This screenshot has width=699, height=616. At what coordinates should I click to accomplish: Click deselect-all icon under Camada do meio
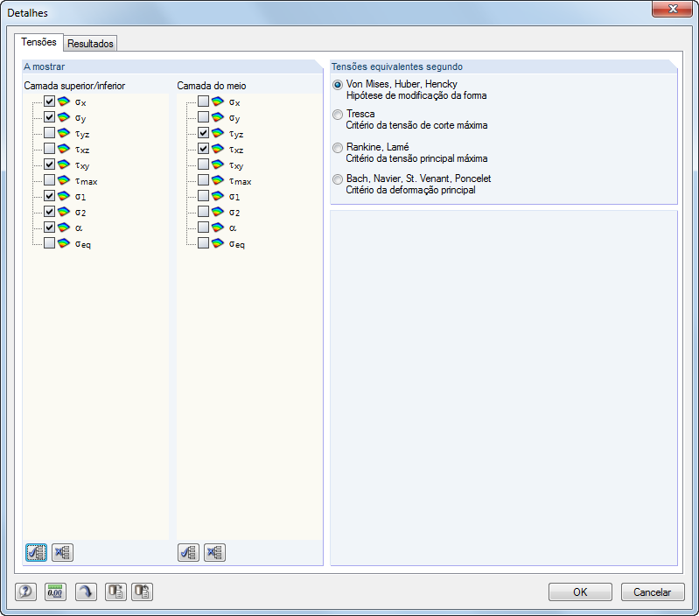tap(215, 553)
